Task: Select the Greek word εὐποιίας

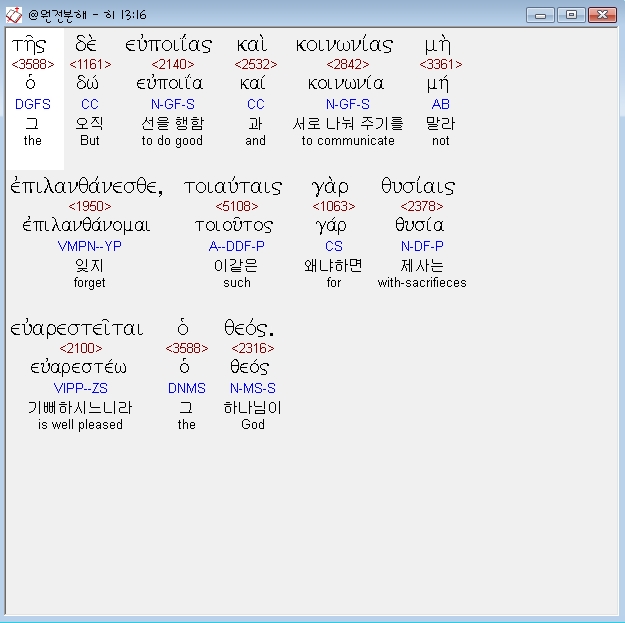Action: pyautogui.click(x=169, y=45)
